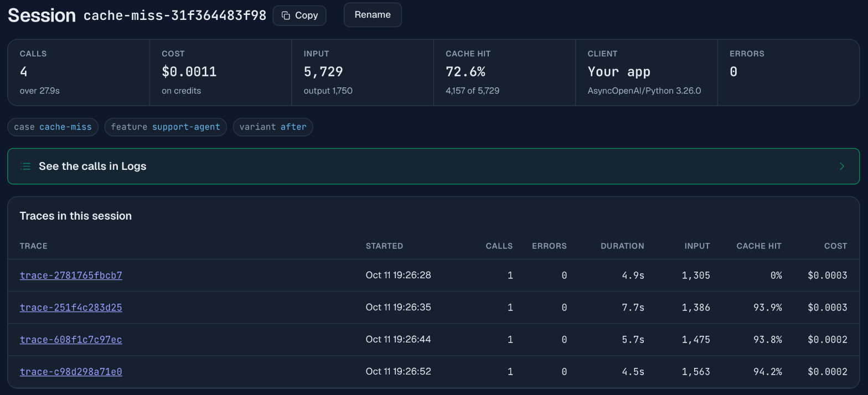Screen dimensions: 868x395
Task: Open trace-251f4c283d25 link
Action: (x=71, y=308)
